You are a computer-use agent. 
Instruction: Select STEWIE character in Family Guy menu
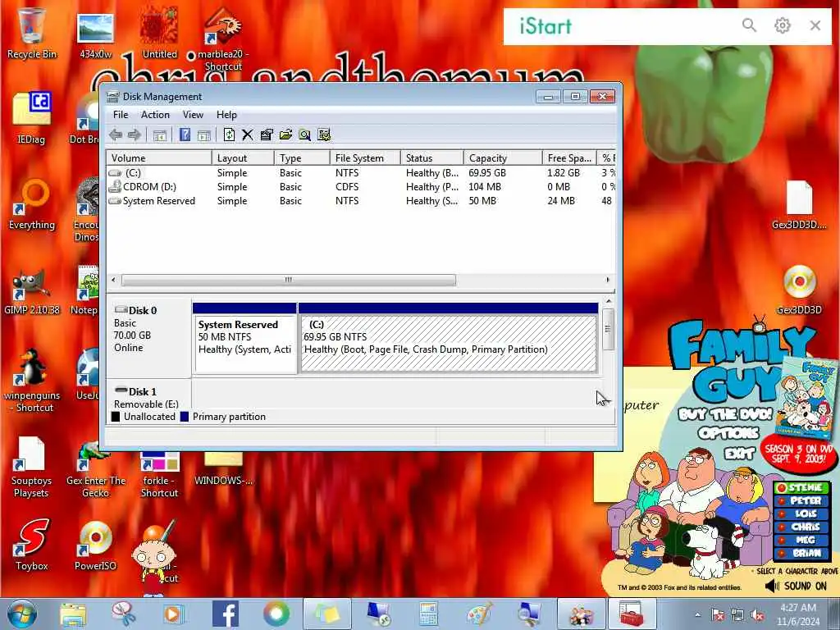[801, 487]
